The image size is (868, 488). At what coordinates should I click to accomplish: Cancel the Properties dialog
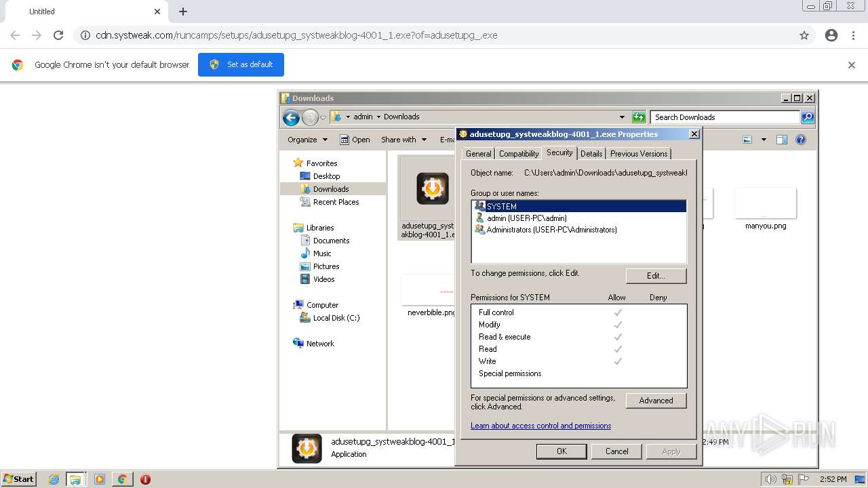[616, 451]
